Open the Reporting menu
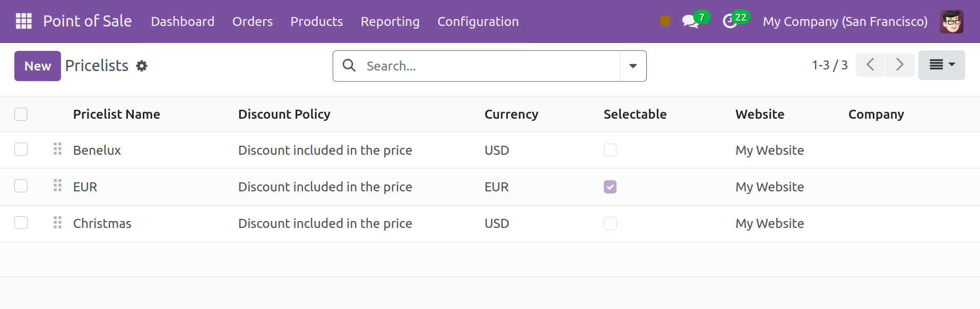This screenshot has width=980, height=309. pos(390,21)
